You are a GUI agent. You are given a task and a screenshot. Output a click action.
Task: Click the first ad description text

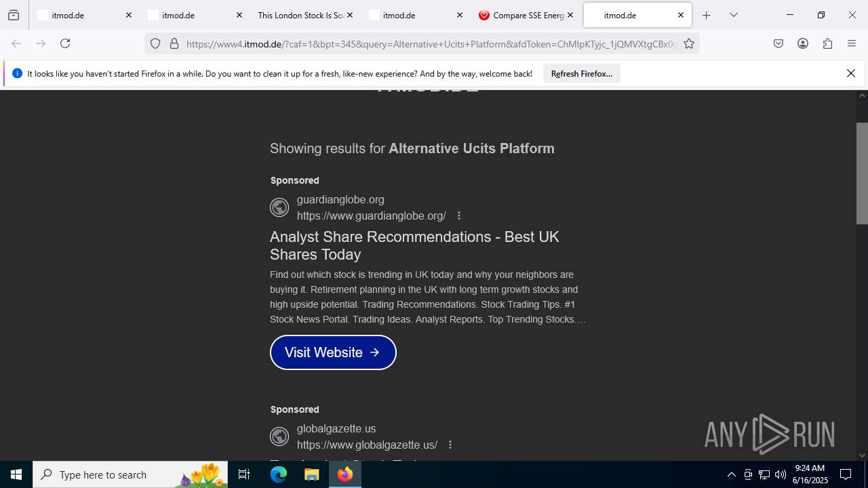[x=427, y=297]
